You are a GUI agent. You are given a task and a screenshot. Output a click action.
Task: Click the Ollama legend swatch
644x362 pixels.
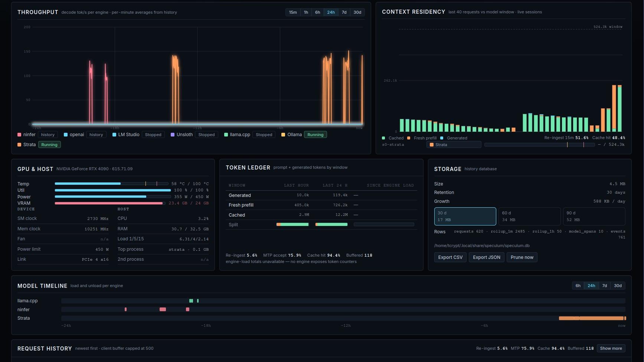pos(283,135)
